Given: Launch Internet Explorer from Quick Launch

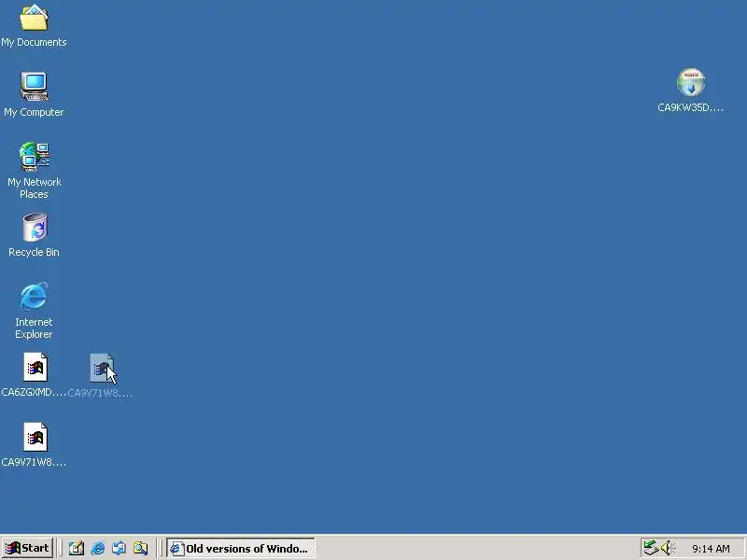Looking at the screenshot, I should point(98,548).
